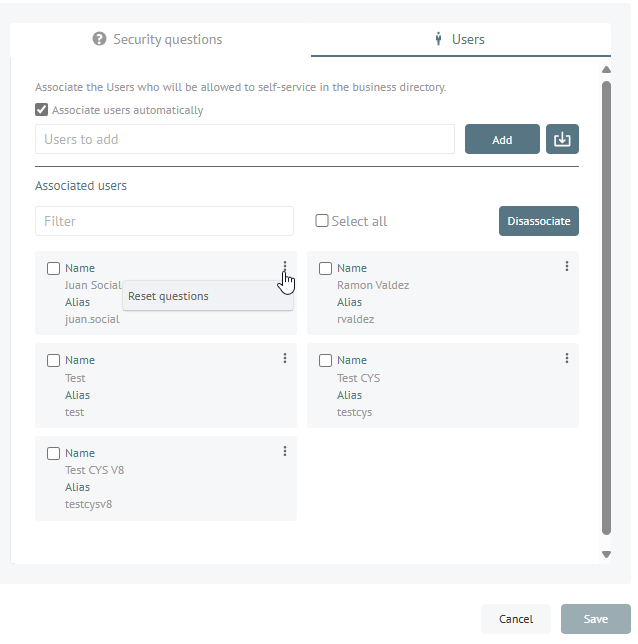The height and width of the screenshot is (644, 638).
Task: Click the Cancel button
Action: tap(516, 619)
